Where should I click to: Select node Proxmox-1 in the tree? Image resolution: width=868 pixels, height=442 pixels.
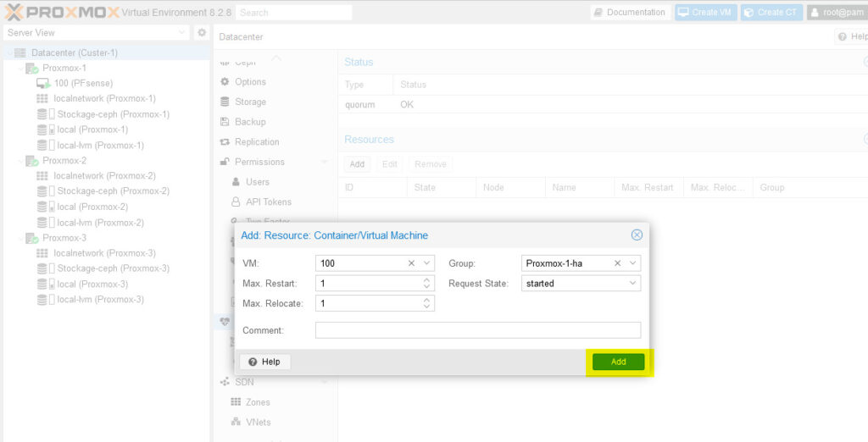coord(64,68)
